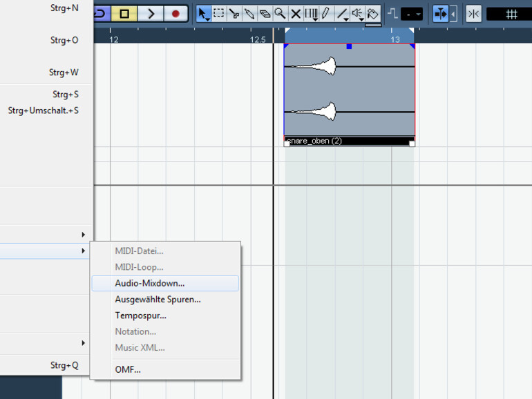Viewport: 532px width, 399px height.
Task: Open the grid type dropdown showing #
Action: tap(511, 13)
